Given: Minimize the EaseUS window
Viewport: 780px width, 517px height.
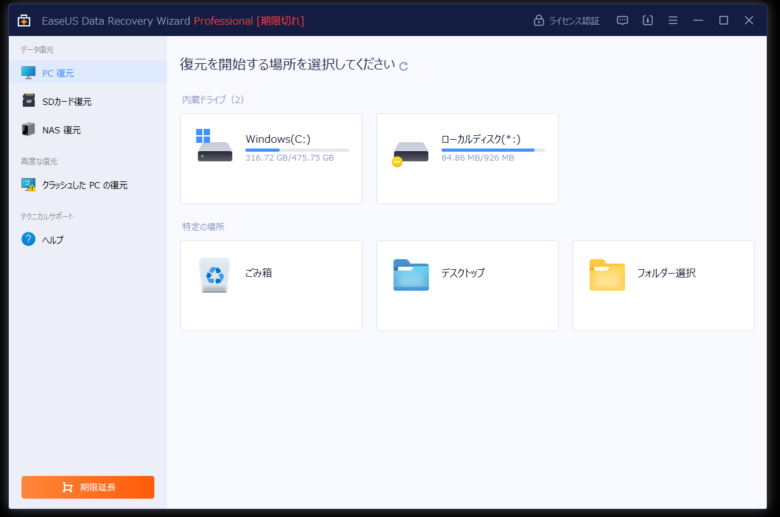Looking at the screenshot, I should pyautogui.click(x=698, y=20).
